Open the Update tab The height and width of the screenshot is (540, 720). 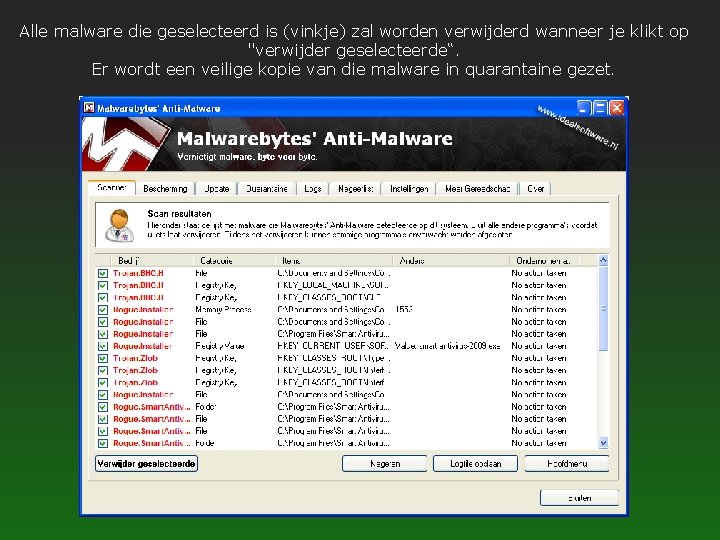(x=216, y=189)
